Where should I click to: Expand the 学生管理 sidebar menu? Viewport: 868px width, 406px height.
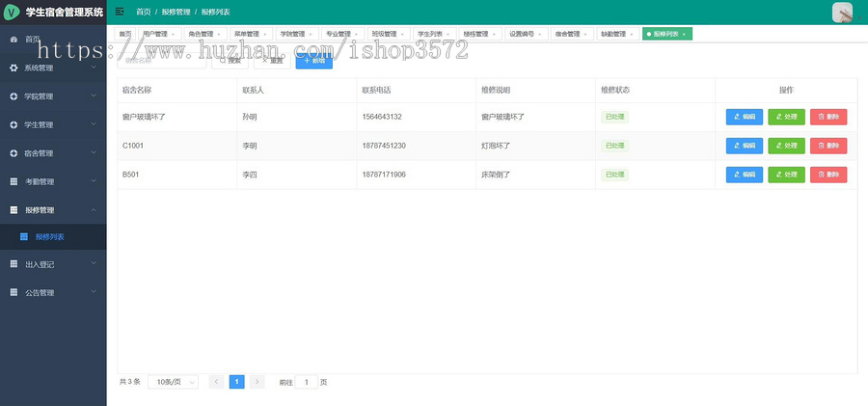click(53, 124)
